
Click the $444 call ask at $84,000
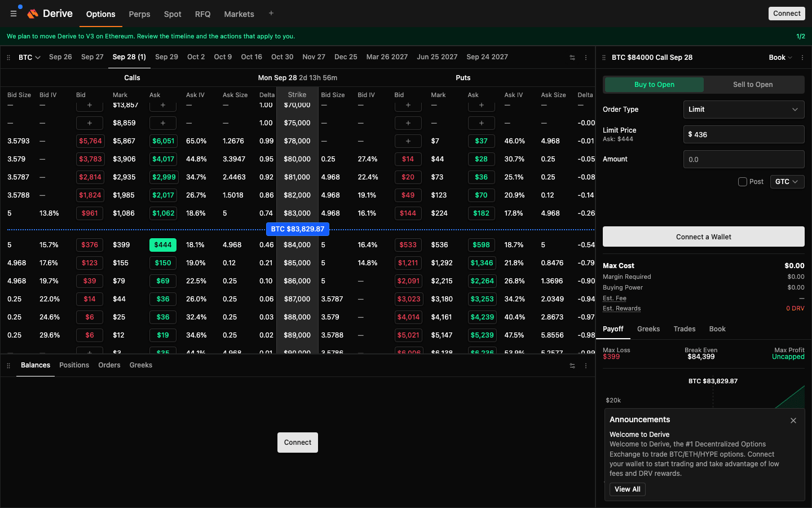[x=163, y=245]
